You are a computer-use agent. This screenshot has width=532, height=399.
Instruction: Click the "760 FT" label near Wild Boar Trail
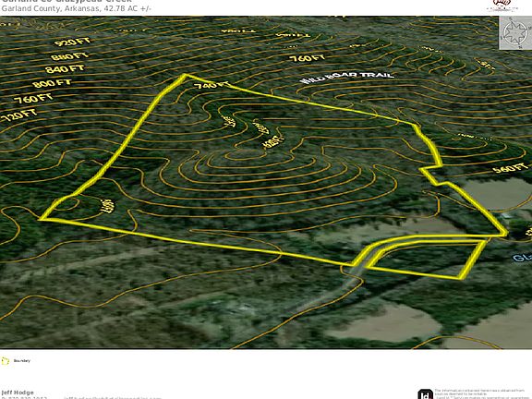[x=307, y=58]
